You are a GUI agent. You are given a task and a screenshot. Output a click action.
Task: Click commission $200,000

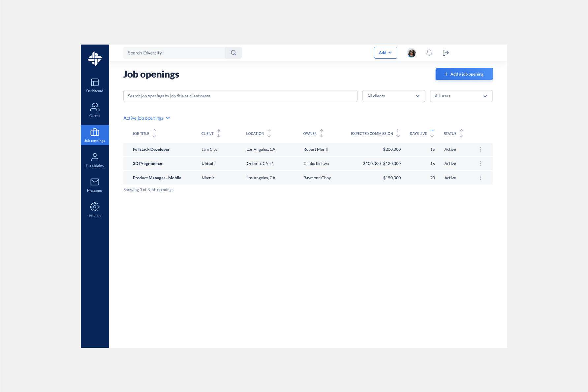[x=392, y=149]
